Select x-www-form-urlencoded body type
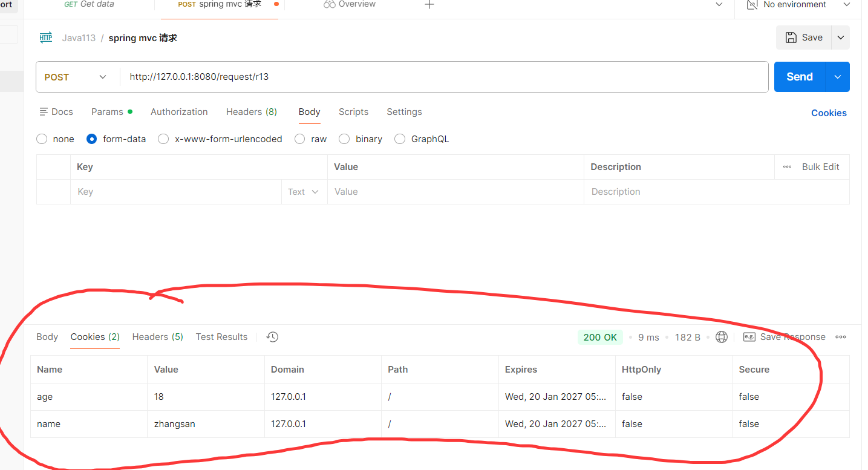This screenshot has height=470, width=868. [163, 139]
